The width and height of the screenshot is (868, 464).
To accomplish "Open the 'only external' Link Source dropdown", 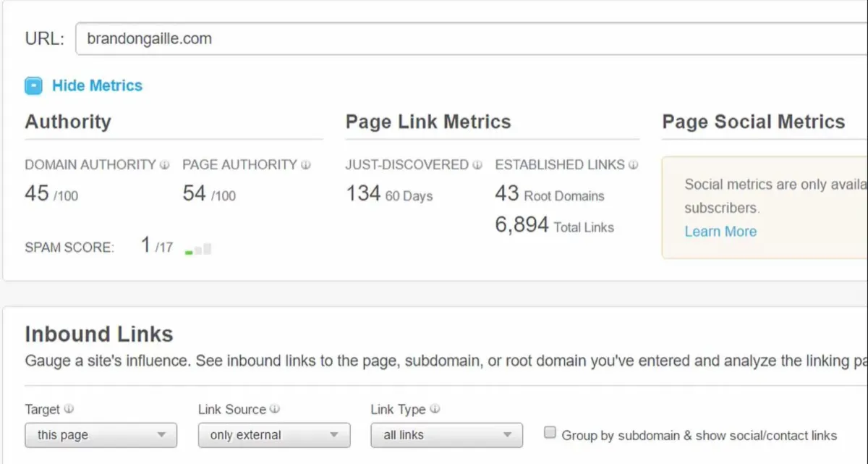I will click(x=274, y=435).
